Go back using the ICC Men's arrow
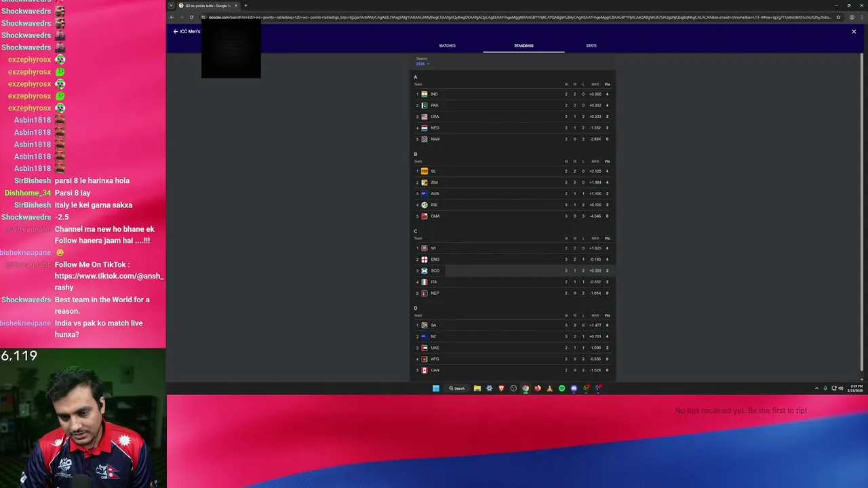The width and height of the screenshot is (868, 488). pos(176,31)
